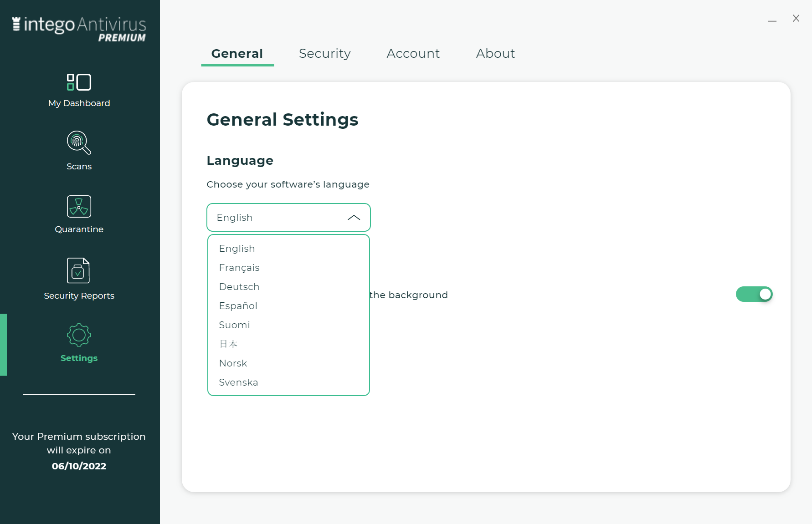Image resolution: width=812 pixels, height=524 pixels.
Task: Switch to the General tab
Action: click(237, 54)
